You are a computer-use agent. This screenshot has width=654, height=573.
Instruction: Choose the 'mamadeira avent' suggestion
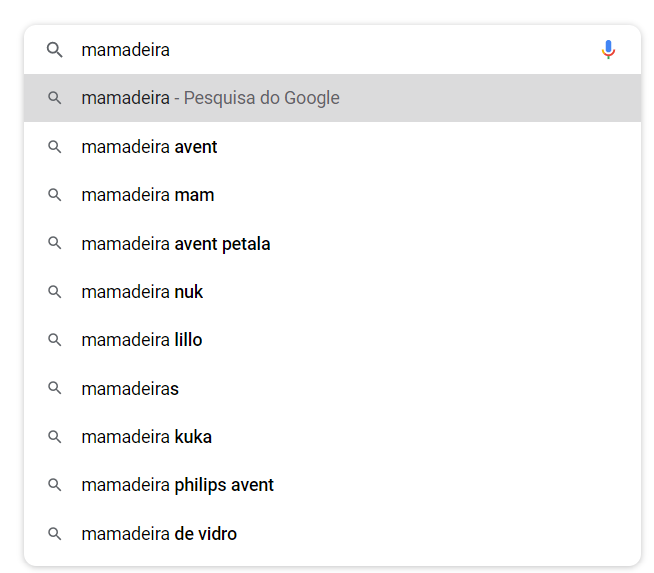(150, 147)
